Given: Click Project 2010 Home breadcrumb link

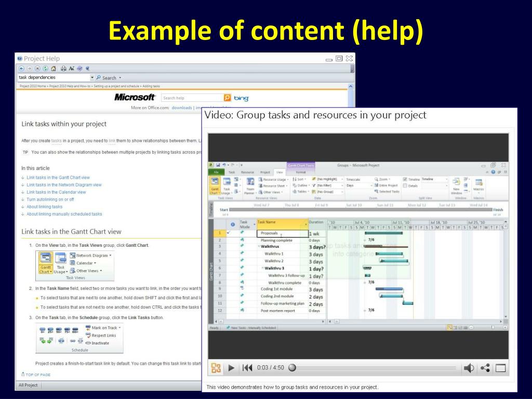Looking at the screenshot, I should (33, 86).
